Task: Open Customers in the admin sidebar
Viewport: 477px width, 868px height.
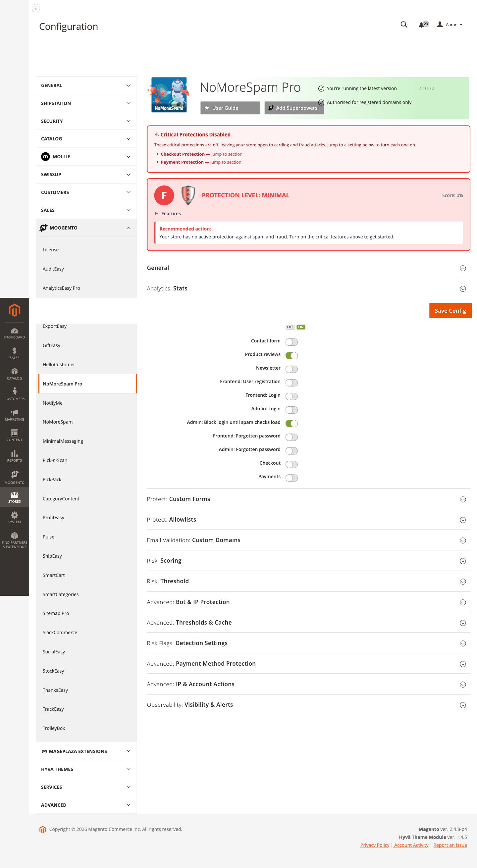Action: (x=15, y=394)
